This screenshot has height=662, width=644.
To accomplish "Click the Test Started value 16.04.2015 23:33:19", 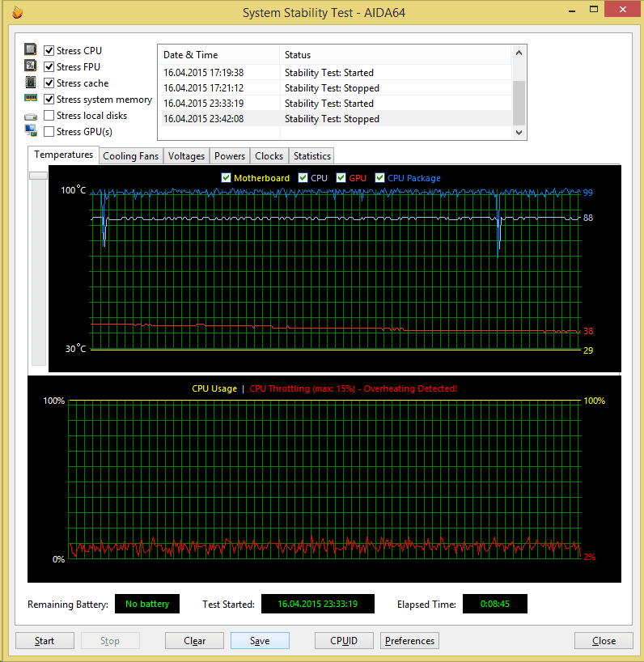I will pos(318,604).
